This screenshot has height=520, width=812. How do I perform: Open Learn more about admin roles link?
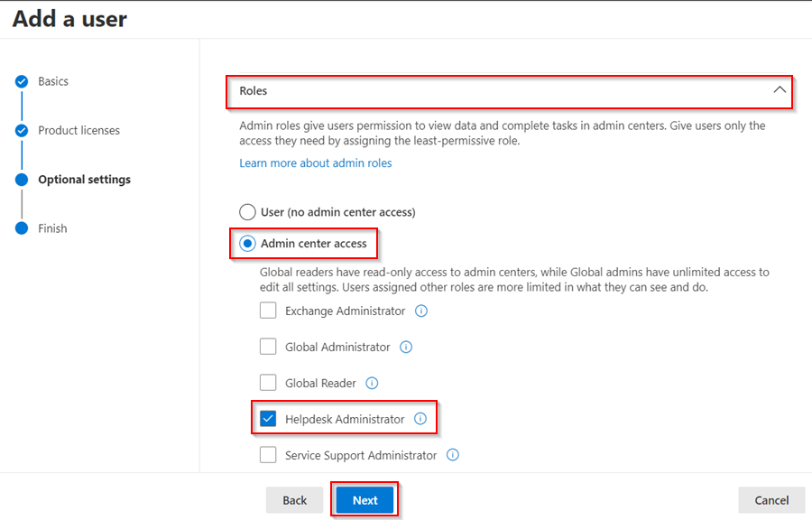pos(316,163)
